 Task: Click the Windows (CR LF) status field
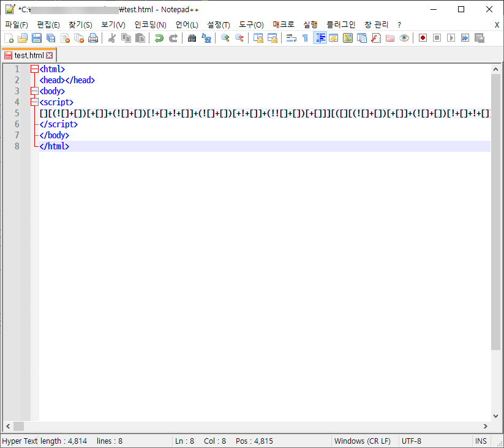tap(365, 441)
